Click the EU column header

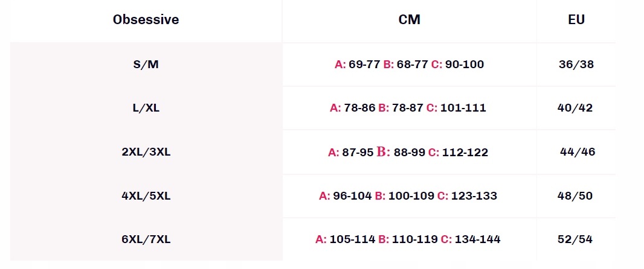coord(576,20)
